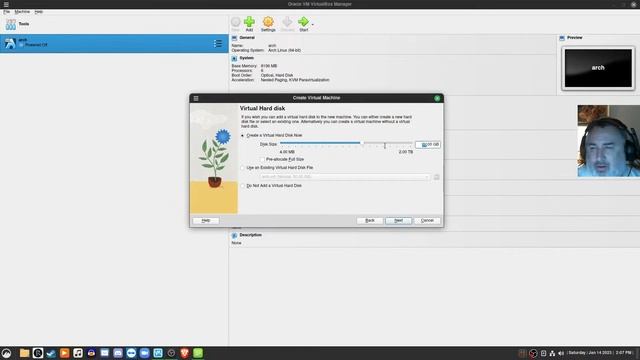Select the arch VM list entry

pos(114,43)
